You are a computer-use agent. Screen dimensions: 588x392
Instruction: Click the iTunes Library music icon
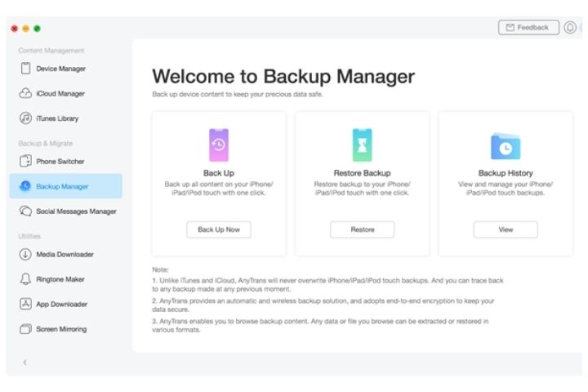point(25,118)
